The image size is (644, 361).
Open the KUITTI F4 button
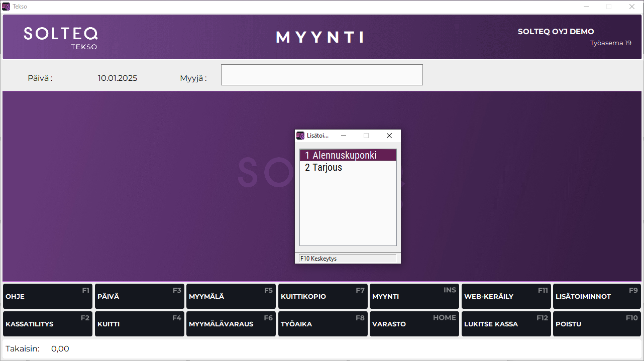click(x=139, y=324)
